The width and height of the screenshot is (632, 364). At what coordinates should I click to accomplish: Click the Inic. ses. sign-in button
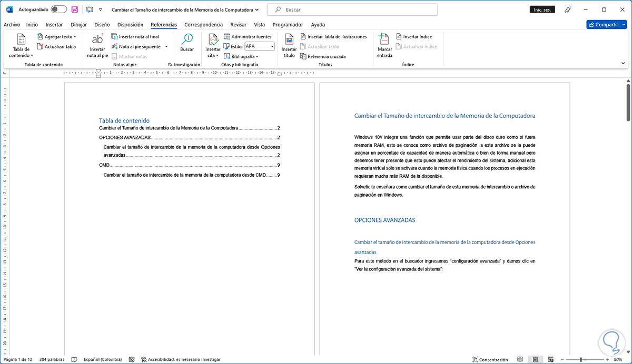tap(542, 9)
